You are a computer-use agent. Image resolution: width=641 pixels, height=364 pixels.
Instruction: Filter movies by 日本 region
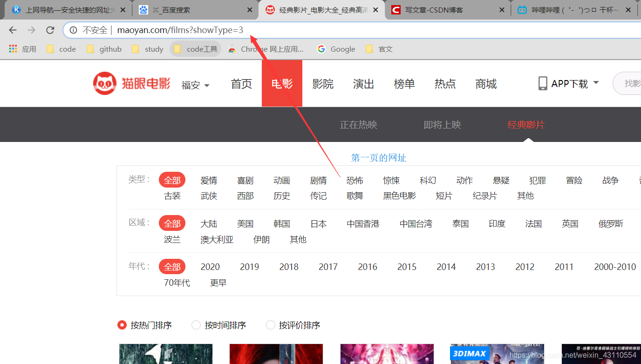(318, 223)
